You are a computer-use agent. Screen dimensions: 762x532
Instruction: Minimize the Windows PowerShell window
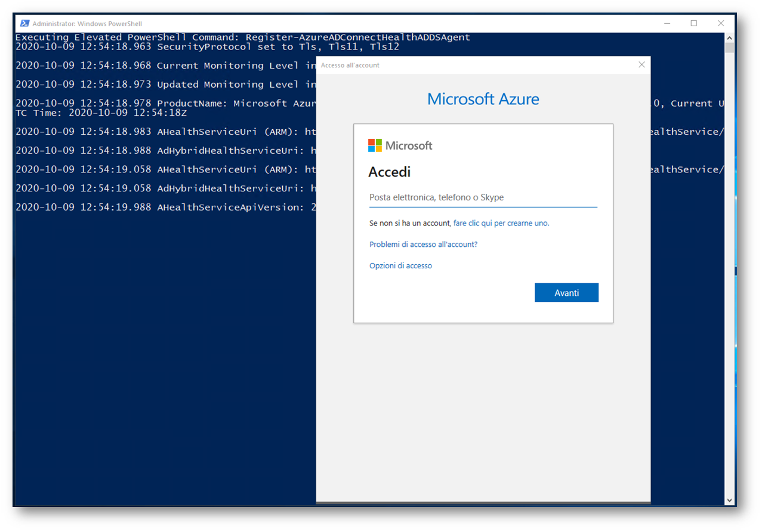point(667,23)
